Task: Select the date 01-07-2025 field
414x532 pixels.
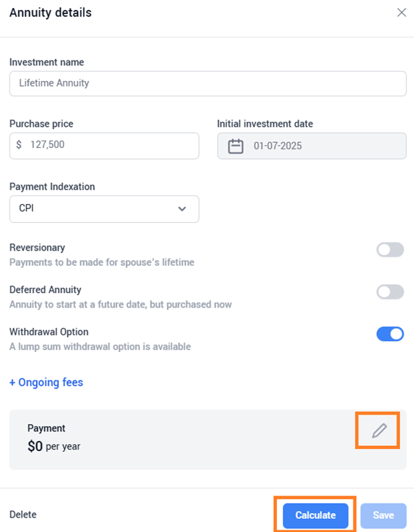Action: (x=311, y=146)
